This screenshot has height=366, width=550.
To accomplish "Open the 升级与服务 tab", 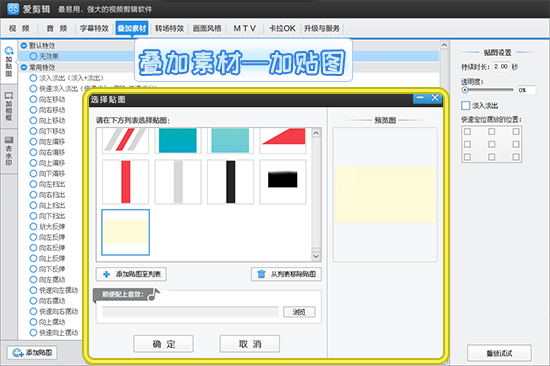I will click(x=322, y=28).
